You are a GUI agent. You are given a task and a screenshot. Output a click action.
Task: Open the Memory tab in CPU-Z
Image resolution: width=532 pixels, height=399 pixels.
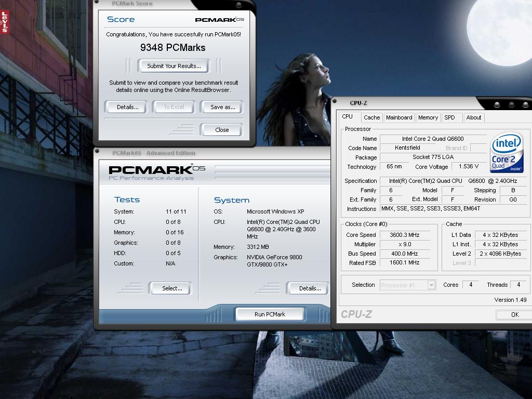[428, 117]
